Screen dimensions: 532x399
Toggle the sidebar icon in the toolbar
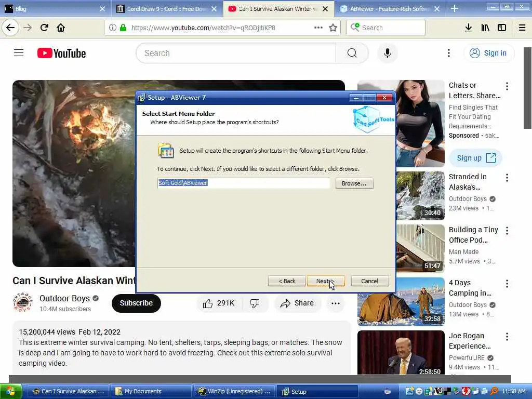click(502, 28)
